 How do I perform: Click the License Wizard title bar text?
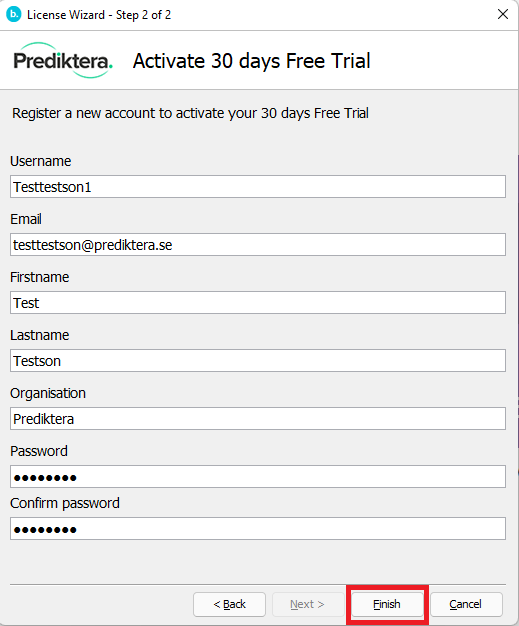click(x=99, y=15)
